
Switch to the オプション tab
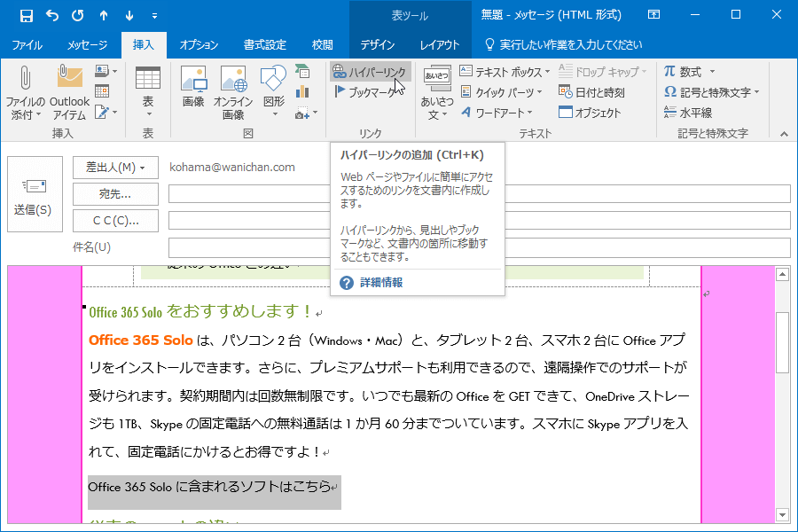tap(199, 45)
